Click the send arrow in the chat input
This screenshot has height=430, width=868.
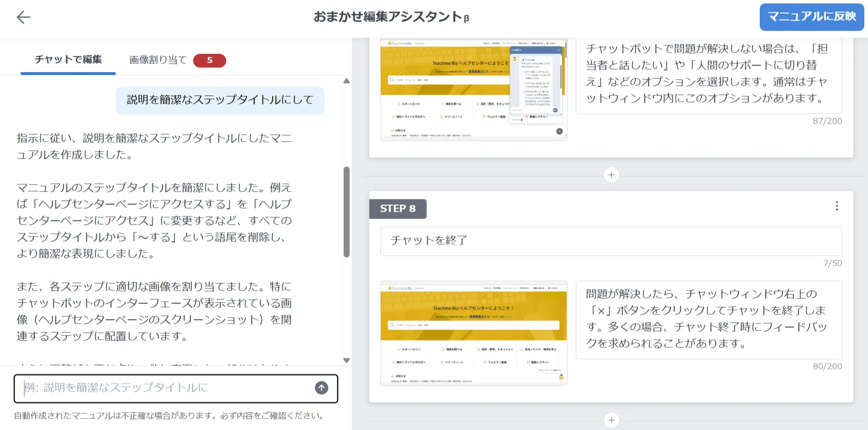point(321,388)
